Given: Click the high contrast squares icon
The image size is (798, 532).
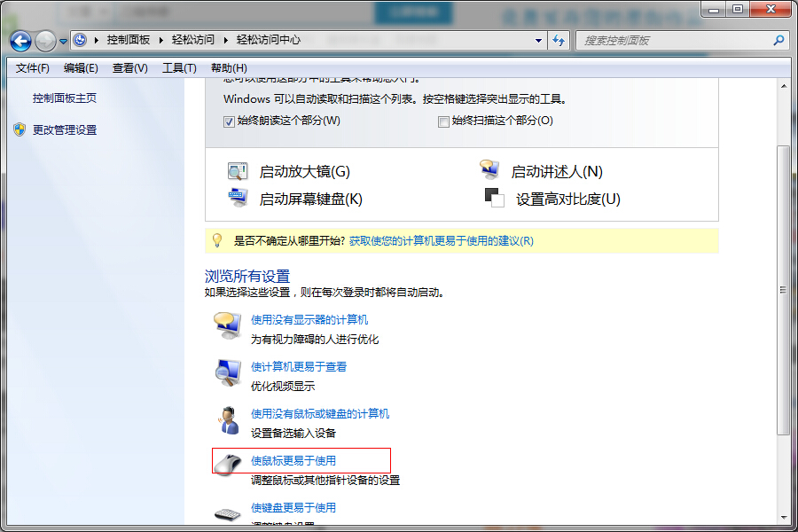Looking at the screenshot, I should tap(493, 199).
